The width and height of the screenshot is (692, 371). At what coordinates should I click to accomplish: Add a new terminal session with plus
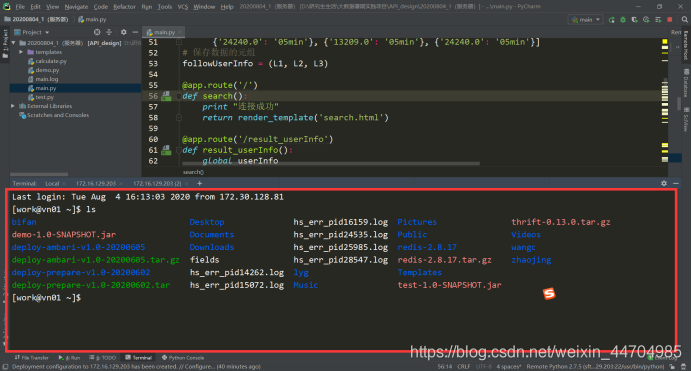click(x=199, y=184)
